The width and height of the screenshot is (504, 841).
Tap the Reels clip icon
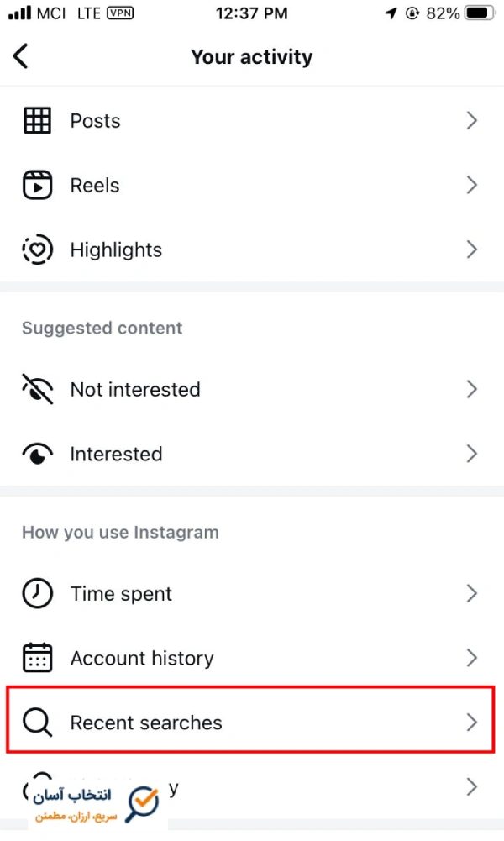coord(38,185)
